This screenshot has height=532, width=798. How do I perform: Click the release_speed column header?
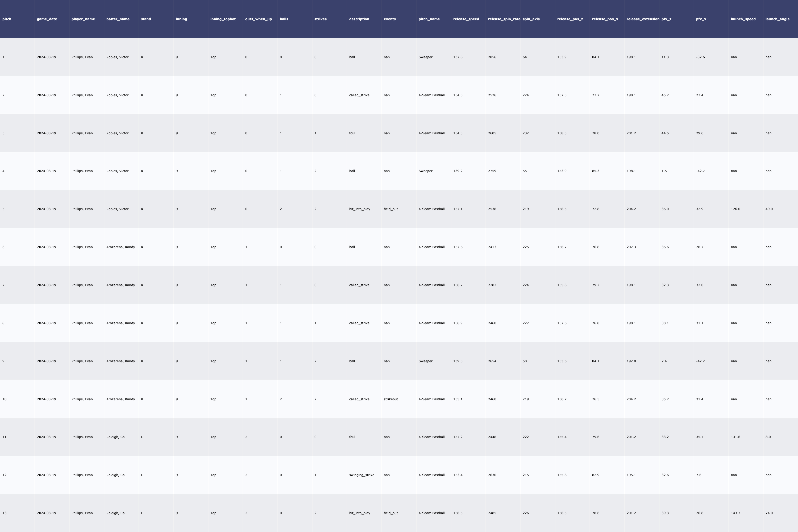[466, 19]
